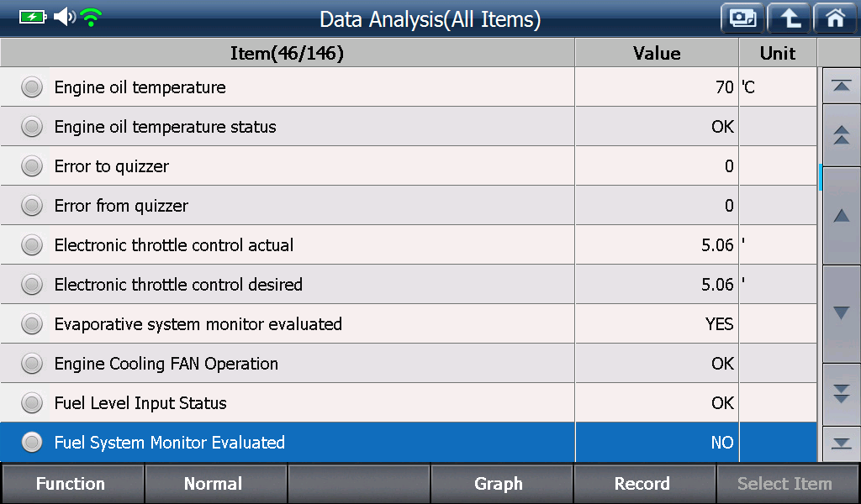The width and height of the screenshot is (861, 504).
Task: Move down one row with single down arrow
Action: (x=841, y=313)
